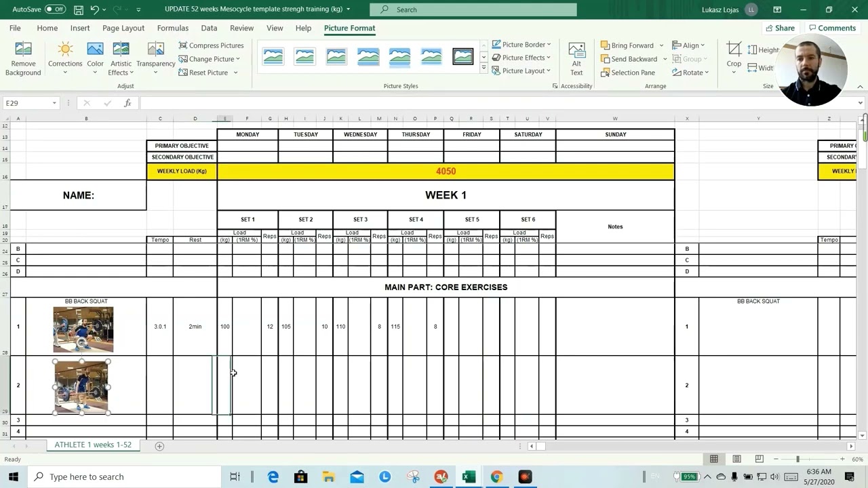Click in the Search box
The height and width of the screenshot is (488, 868).
tap(473, 9)
